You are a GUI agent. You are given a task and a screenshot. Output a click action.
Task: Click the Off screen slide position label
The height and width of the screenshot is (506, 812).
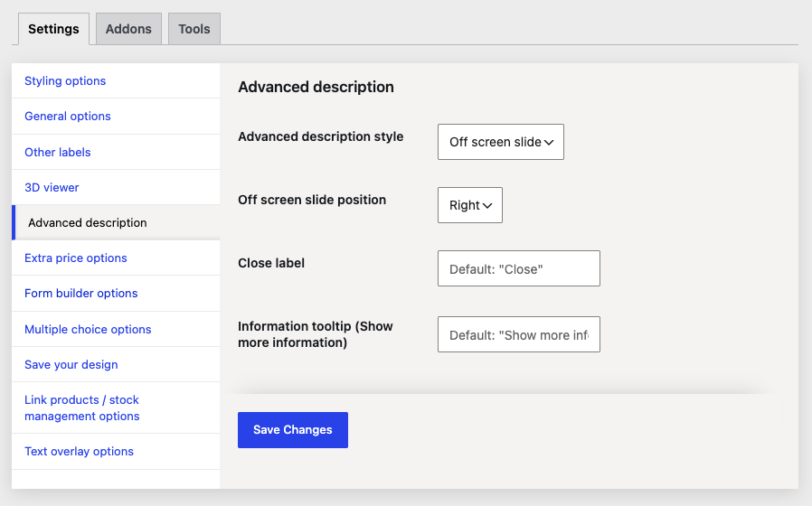pyautogui.click(x=312, y=200)
